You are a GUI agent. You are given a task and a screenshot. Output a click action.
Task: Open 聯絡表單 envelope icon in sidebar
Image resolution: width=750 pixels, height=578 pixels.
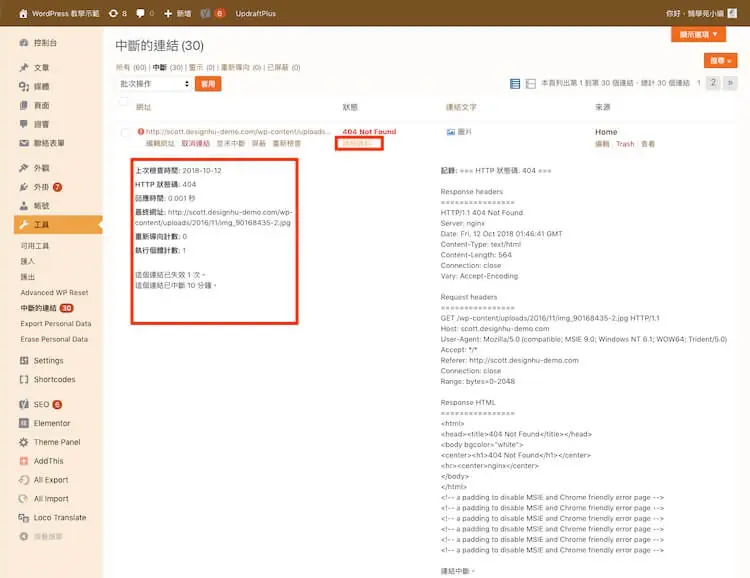coord(23,143)
